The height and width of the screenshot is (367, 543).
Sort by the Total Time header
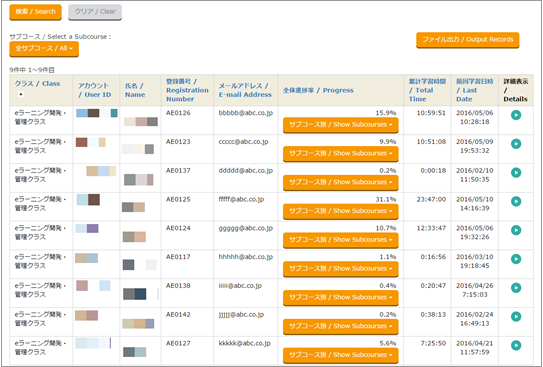[x=427, y=90]
